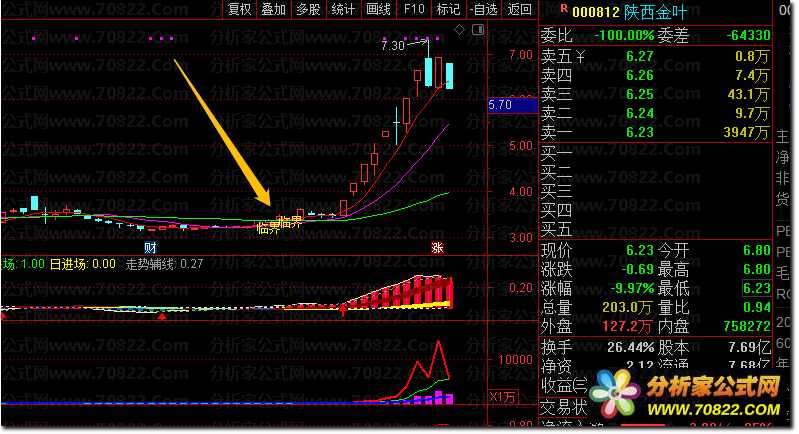Click the 标记 mark button
This screenshot has width=799, height=434.
448,9
